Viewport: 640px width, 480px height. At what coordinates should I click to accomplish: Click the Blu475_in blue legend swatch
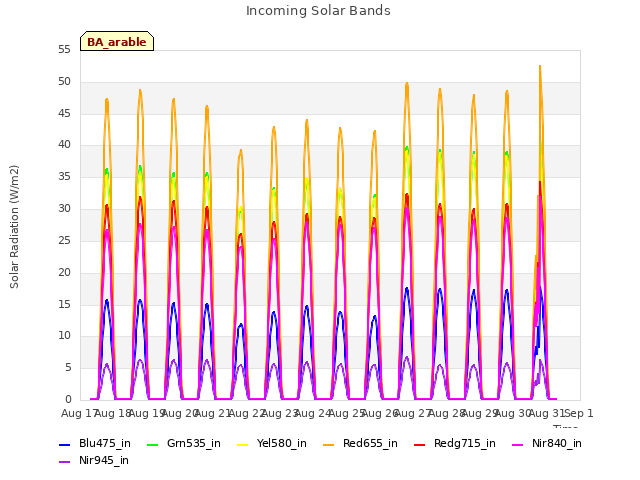point(64,444)
